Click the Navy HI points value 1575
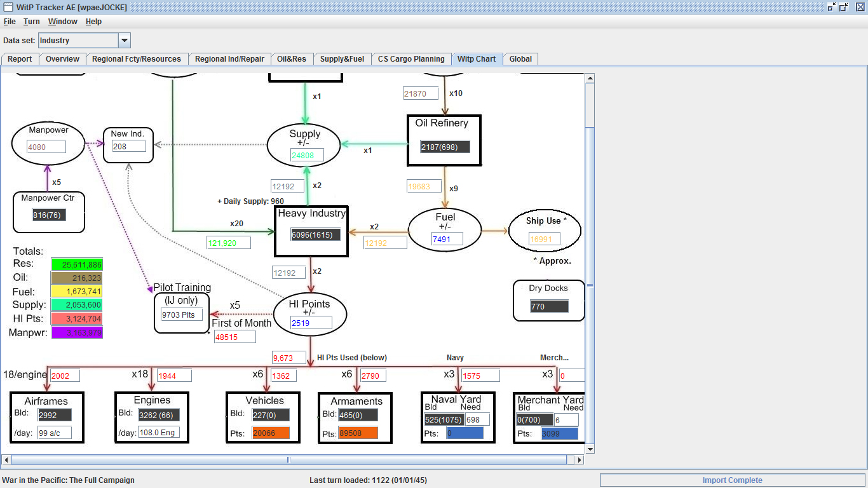The height and width of the screenshot is (488, 868). point(480,376)
